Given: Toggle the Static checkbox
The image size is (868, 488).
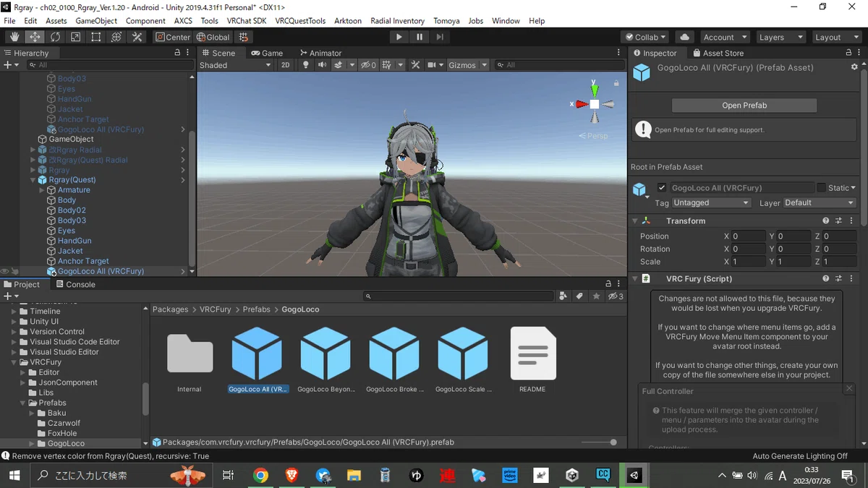Looking at the screenshot, I should click(x=821, y=187).
